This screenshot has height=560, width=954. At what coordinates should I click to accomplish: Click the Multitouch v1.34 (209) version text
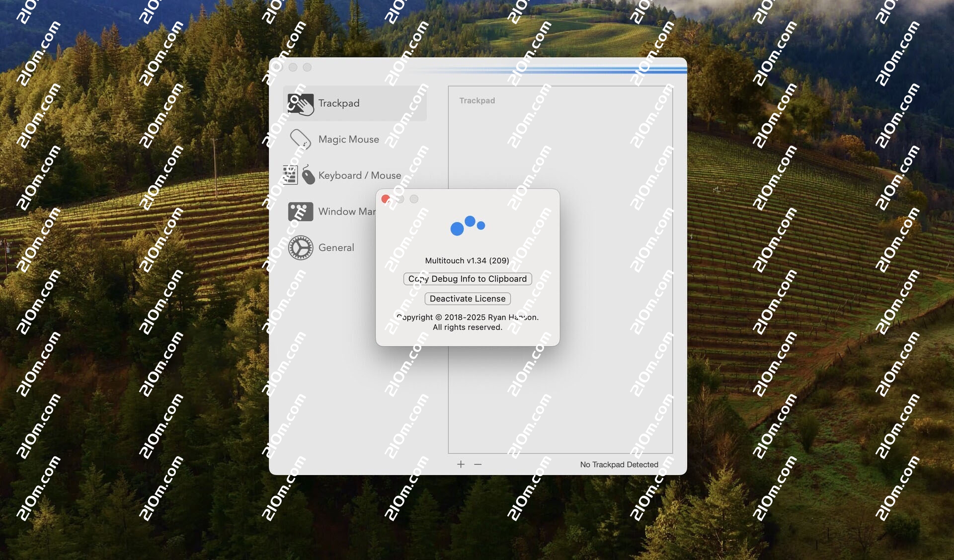[467, 260]
